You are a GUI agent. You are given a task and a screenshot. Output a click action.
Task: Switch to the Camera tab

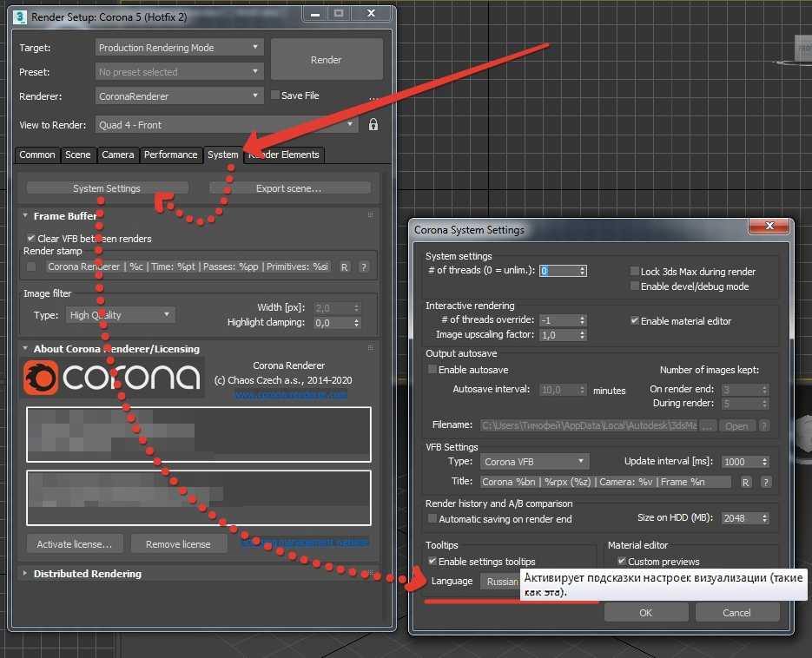117,155
